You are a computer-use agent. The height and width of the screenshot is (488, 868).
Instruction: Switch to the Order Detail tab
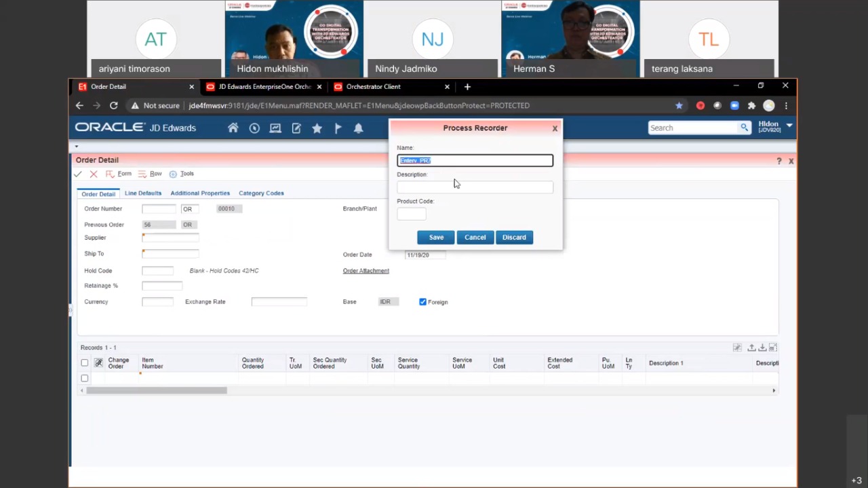(x=98, y=194)
